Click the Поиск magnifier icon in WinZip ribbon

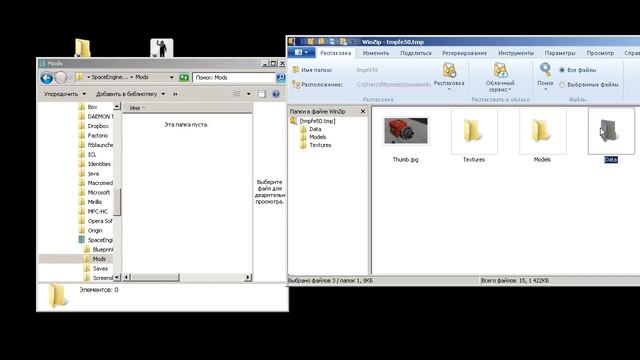[x=545, y=70]
